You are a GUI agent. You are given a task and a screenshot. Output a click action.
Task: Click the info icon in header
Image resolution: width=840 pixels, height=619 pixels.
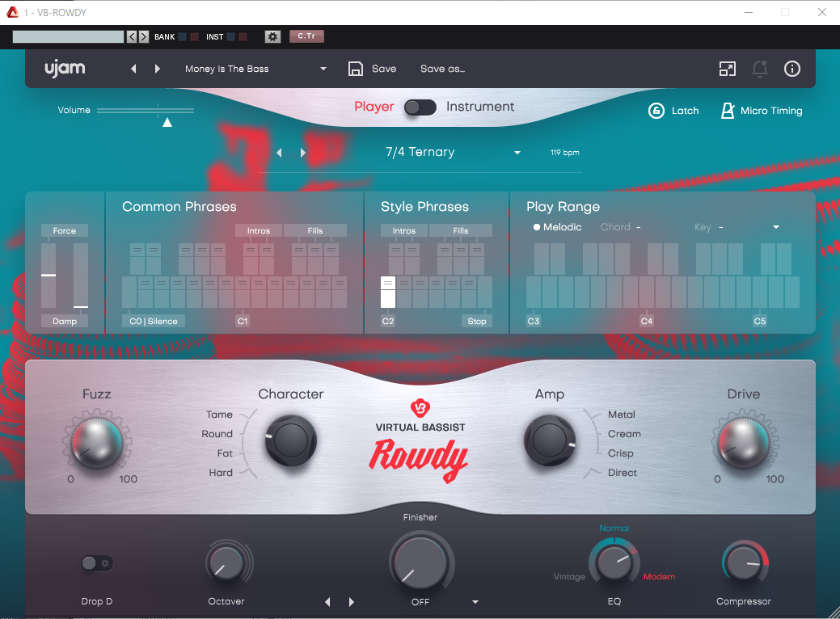click(x=792, y=69)
